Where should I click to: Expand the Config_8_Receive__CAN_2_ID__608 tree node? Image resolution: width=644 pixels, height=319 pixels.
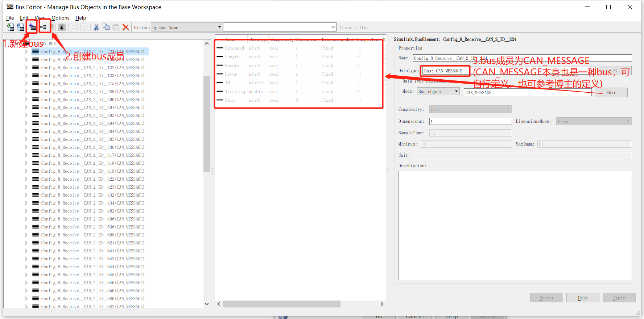[x=26, y=235]
